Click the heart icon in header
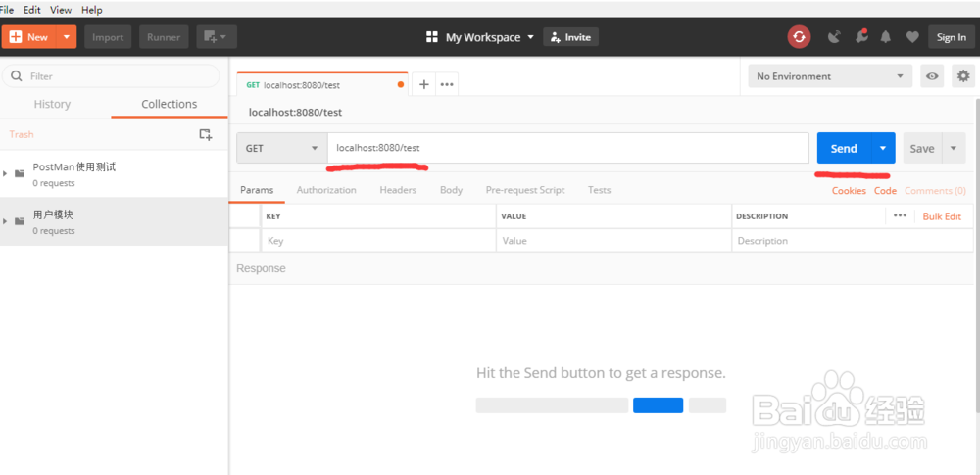 912,37
